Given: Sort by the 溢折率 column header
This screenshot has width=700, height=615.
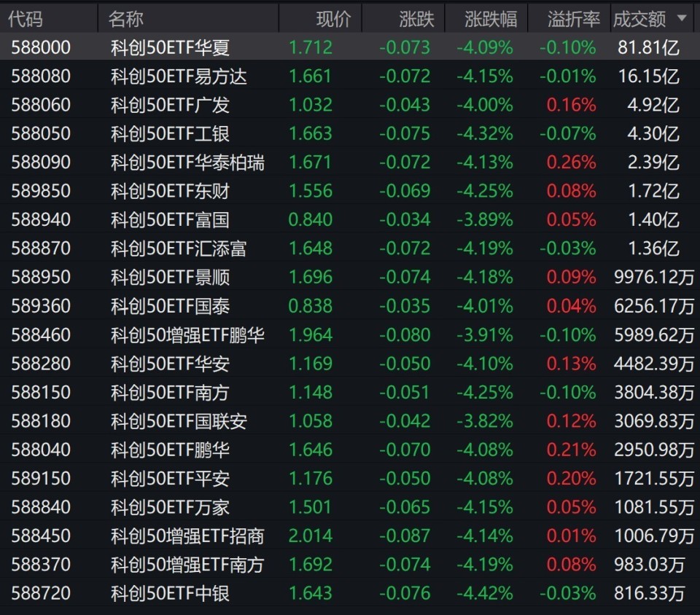Looking at the screenshot, I should pyautogui.click(x=574, y=19).
